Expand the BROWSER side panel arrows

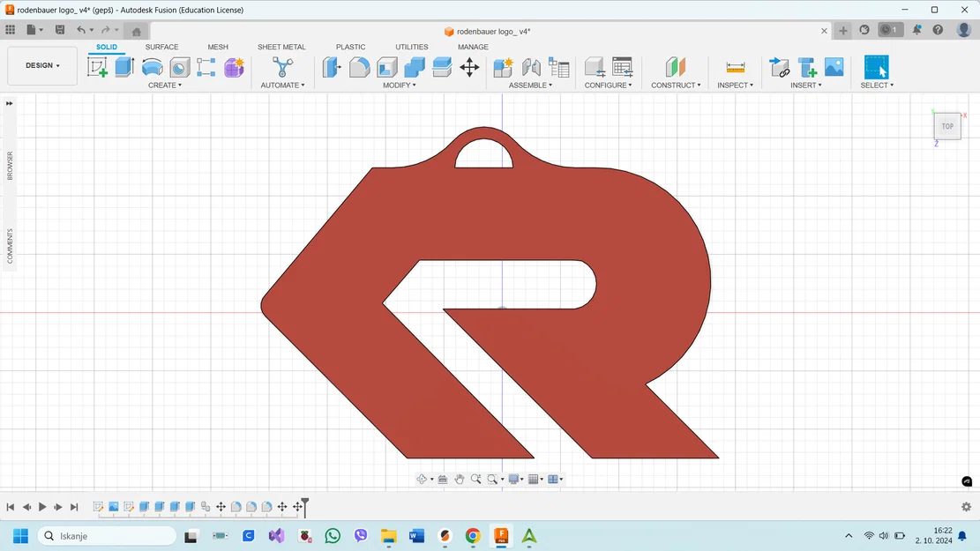tap(10, 103)
